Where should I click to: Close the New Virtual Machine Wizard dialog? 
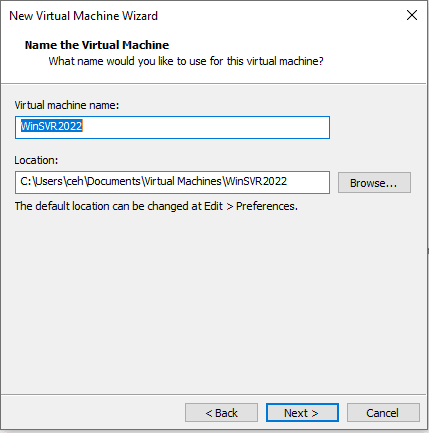(x=412, y=15)
